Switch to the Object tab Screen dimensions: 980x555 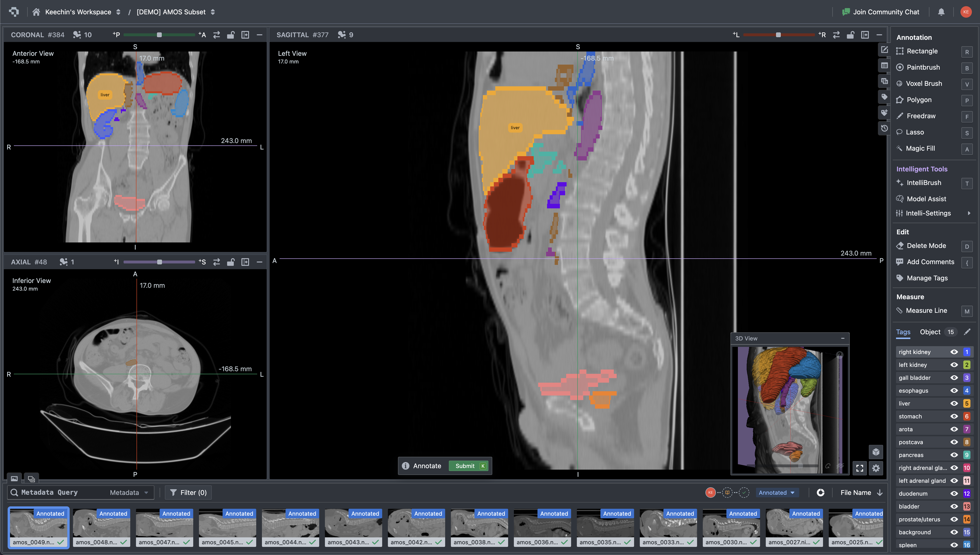click(x=930, y=332)
